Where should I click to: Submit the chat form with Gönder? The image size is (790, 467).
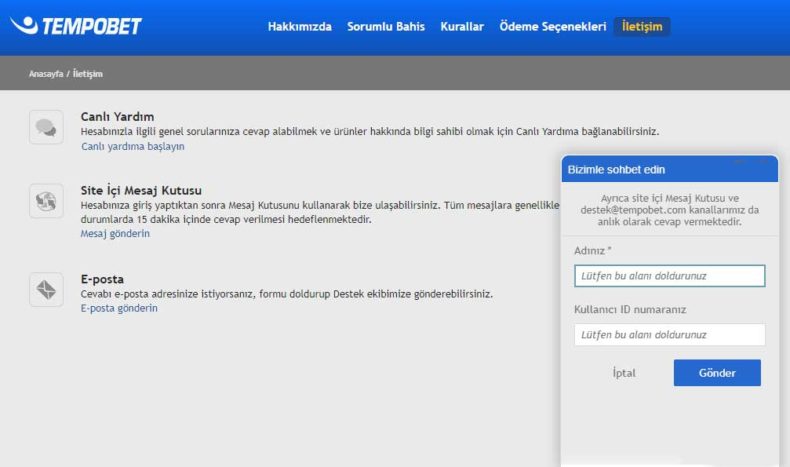click(x=717, y=373)
